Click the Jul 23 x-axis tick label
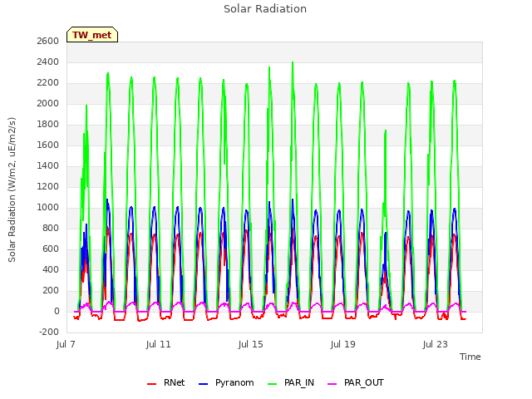Viewport: 532px width, 399px height. pos(435,344)
